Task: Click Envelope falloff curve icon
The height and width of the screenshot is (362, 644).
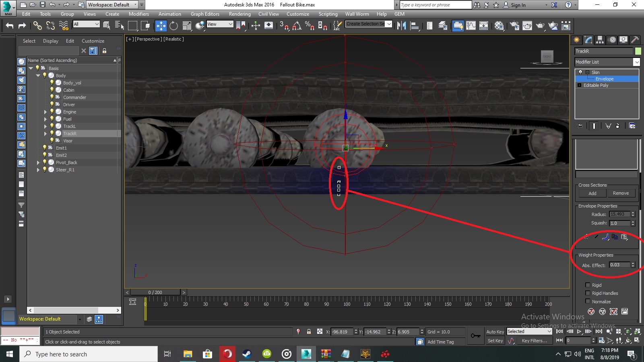Action: [605, 237]
